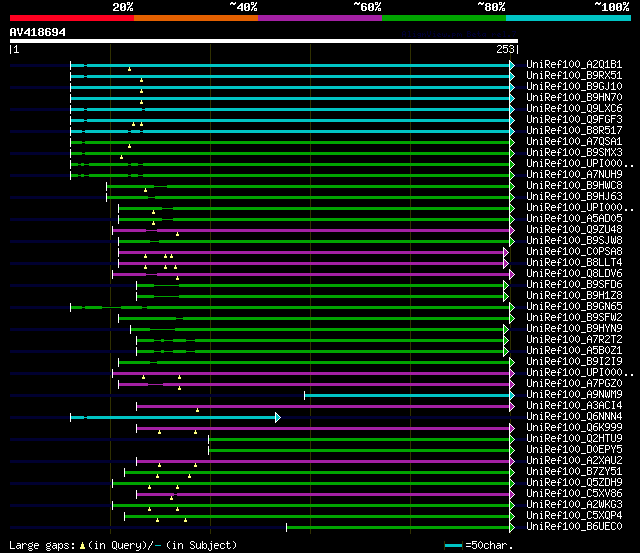Select the UniRef100_A7PGZ0 row label
Screen dimensions: 640x553
574,384
